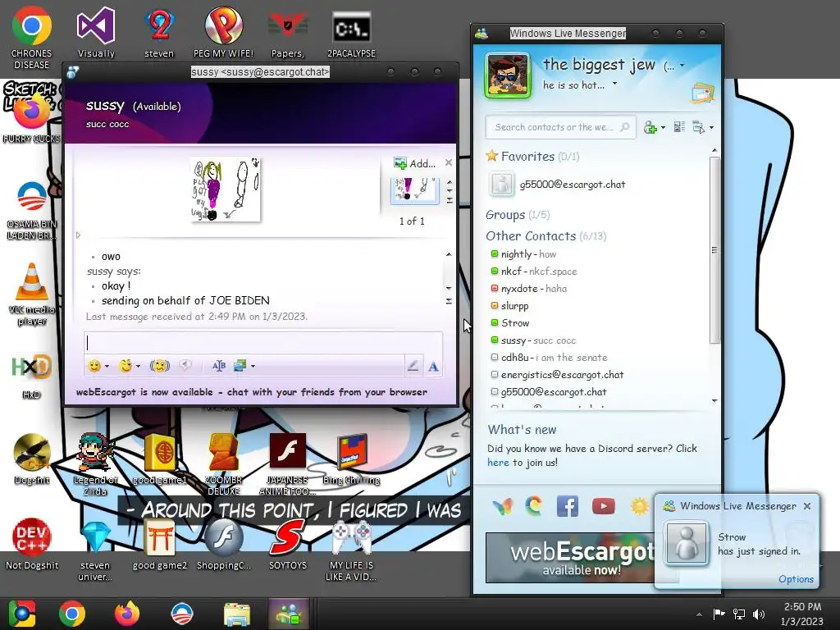This screenshot has width=840, height=630.
Task: Select contact sussy in the contact list
Action: pyautogui.click(x=533, y=340)
